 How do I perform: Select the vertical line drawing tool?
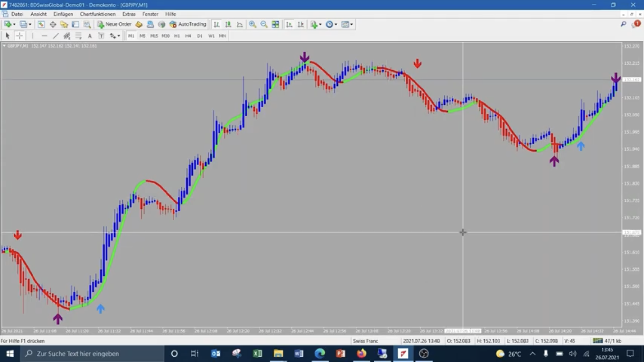click(x=33, y=36)
